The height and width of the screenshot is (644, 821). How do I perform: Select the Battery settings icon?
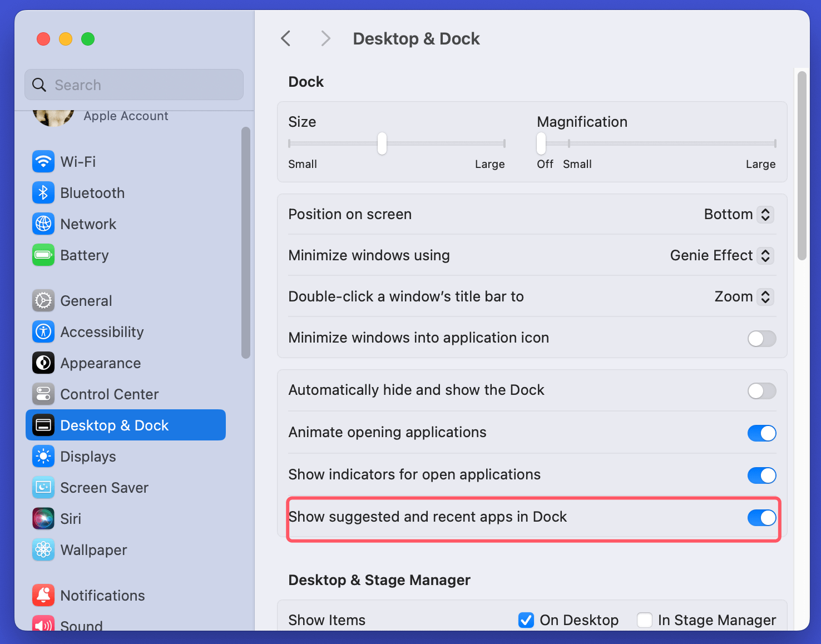click(x=43, y=255)
